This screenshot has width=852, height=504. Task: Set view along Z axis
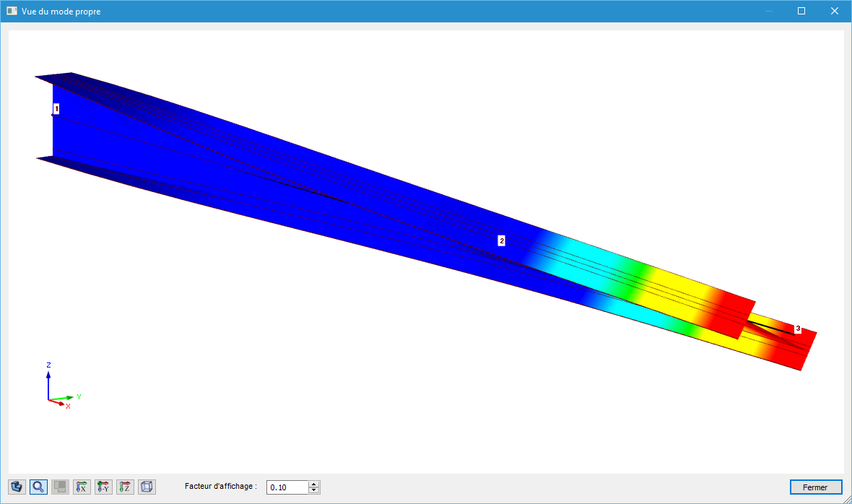[126, 487]
